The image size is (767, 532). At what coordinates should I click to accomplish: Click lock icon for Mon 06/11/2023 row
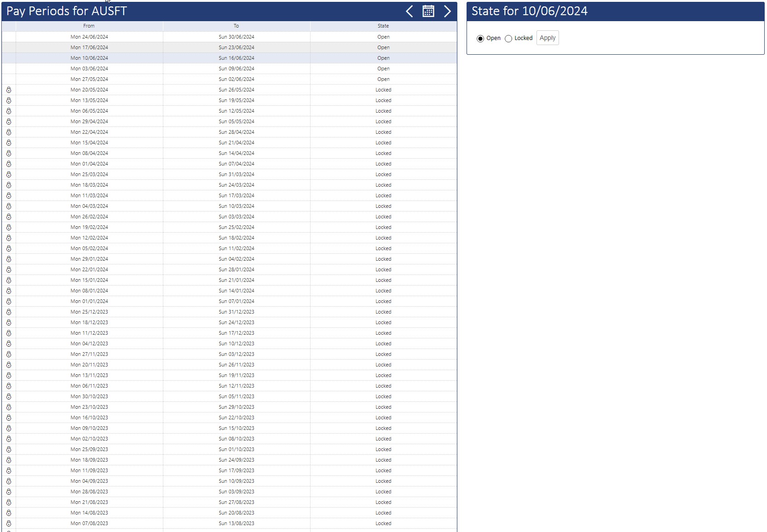[9, 386]
